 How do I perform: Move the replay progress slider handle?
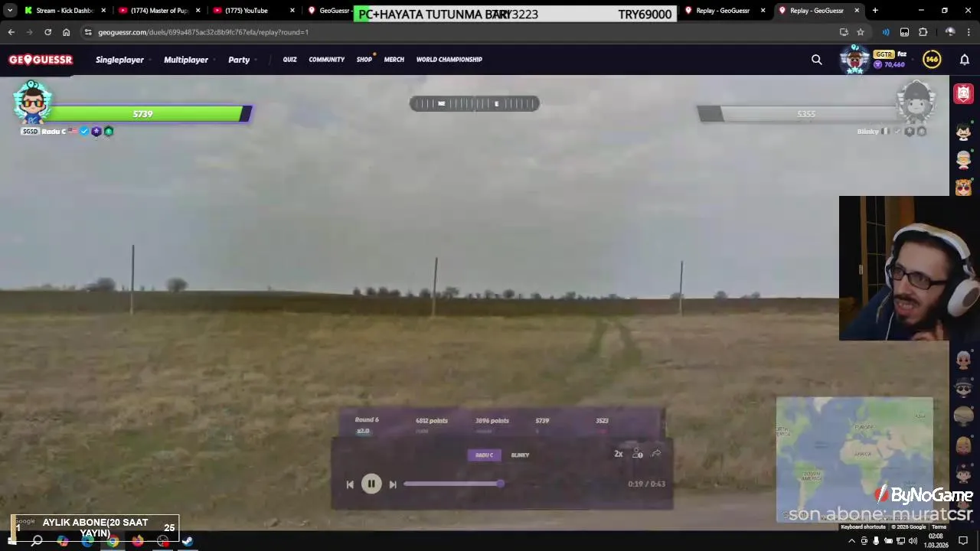click(500, 484)
